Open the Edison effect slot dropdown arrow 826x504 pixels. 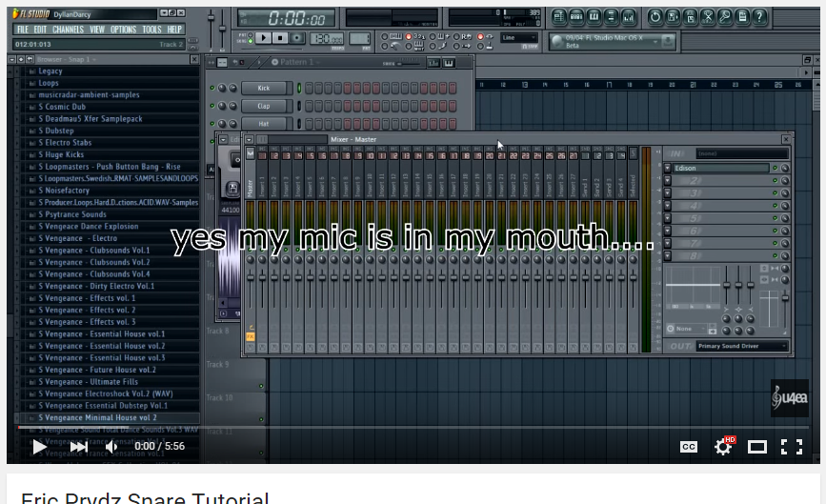668,168
